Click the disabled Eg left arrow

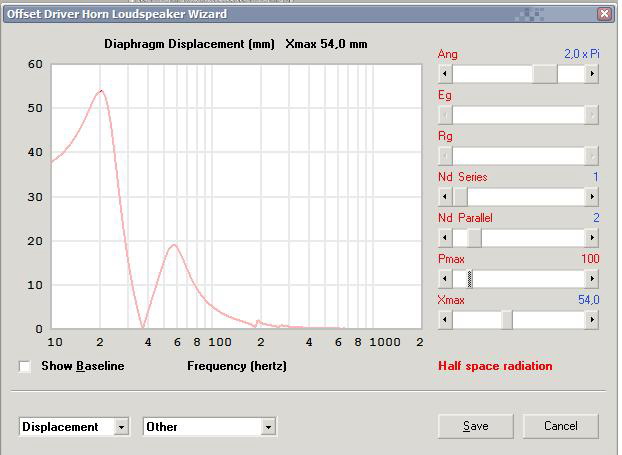[x=445, y=115]
